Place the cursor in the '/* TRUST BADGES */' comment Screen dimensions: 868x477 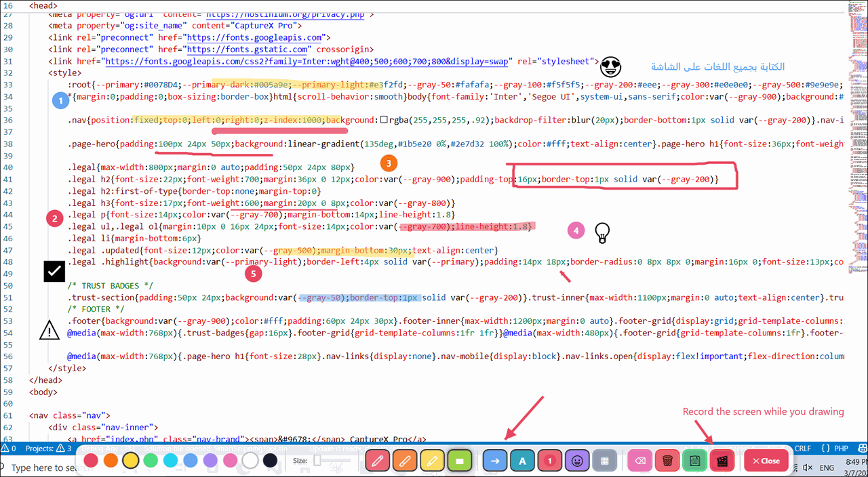click(111, 286)
